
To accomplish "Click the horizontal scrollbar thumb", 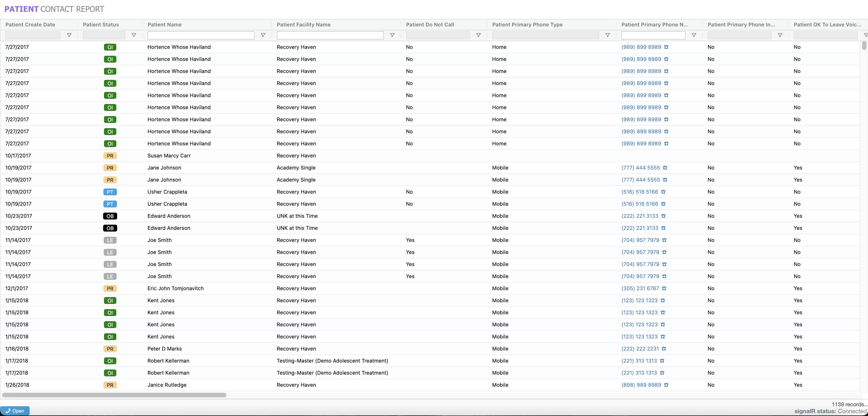I will (x=114, y=395).
